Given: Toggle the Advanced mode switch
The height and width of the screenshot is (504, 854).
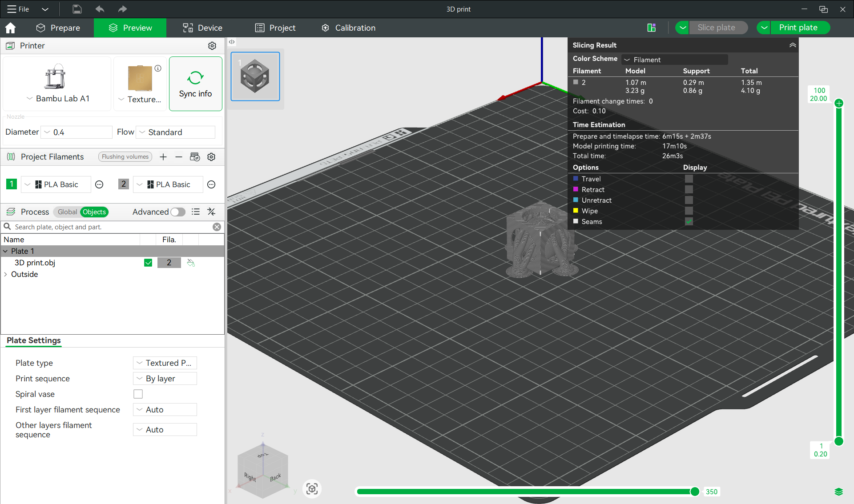Looking at the screenshot, I should point(178,212).
